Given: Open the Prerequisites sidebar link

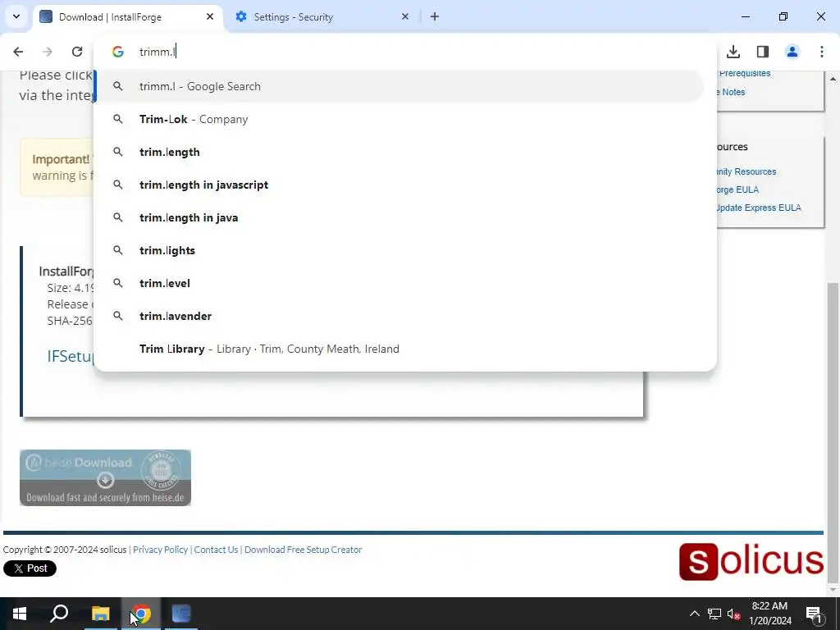Looking at the screenshot, I should (745, 73).
